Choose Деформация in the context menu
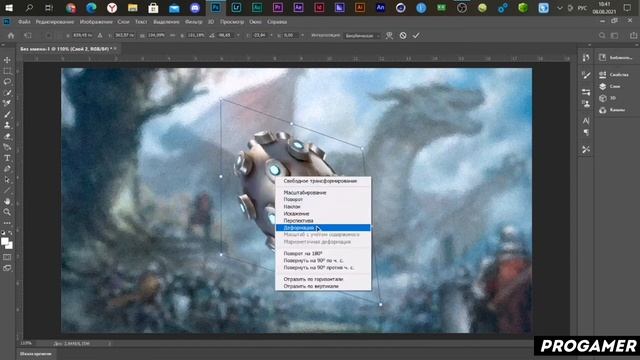Screen dimensions: 640x360 click(323, 228)
